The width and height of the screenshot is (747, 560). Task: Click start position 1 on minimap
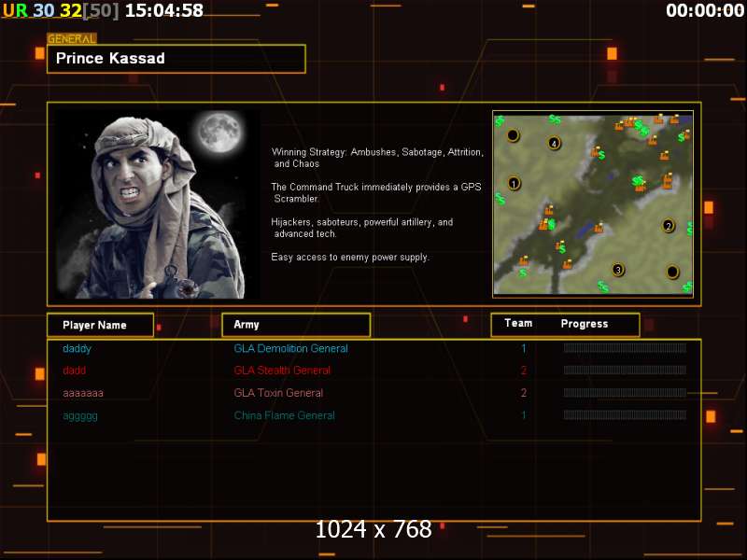(x=514, y=183)
